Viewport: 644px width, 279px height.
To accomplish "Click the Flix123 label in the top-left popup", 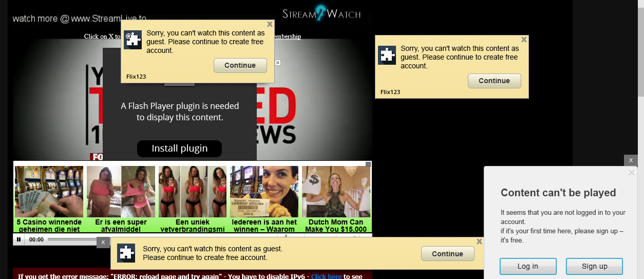I will [x=136, y=77].
